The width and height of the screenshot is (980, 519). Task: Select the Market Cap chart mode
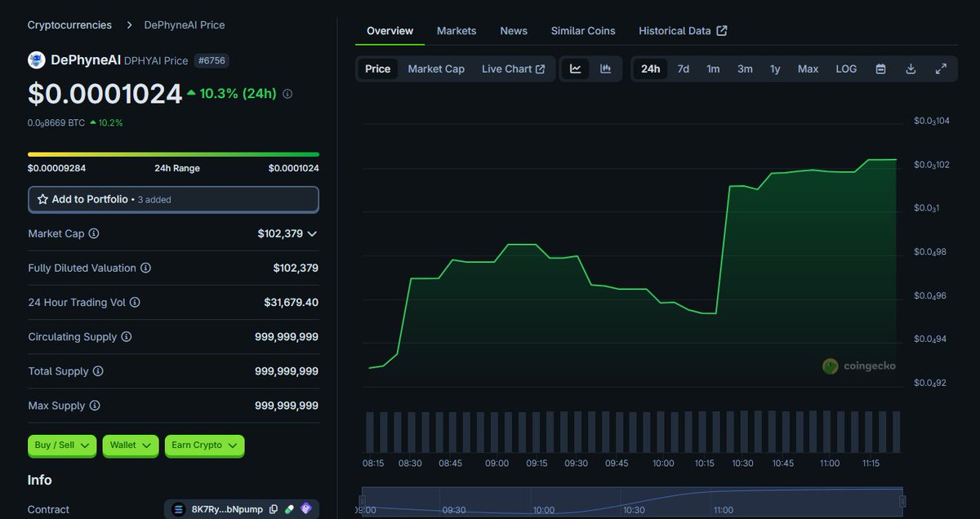tap(436, 69)
